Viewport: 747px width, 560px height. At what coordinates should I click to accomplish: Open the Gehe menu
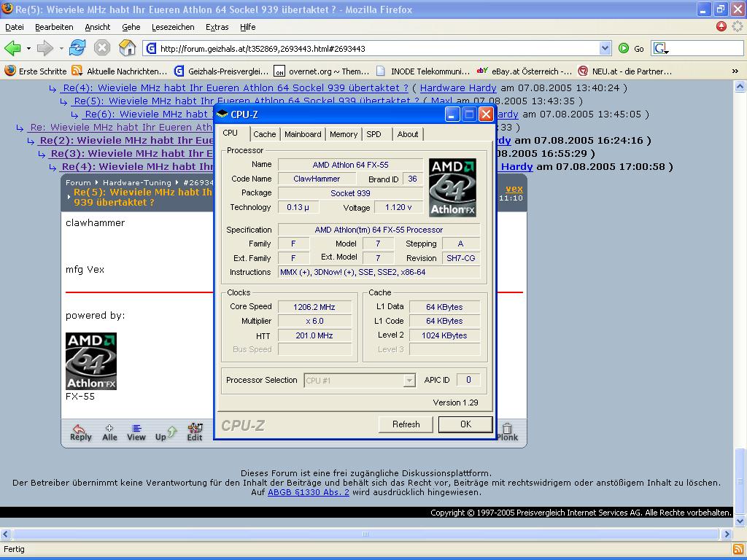tap(131, 27)
